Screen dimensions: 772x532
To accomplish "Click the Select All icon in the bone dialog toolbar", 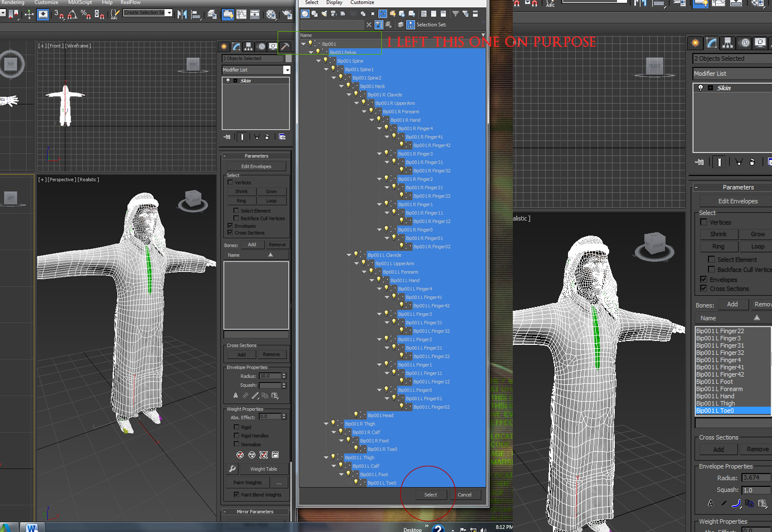I will click(424, 13).
